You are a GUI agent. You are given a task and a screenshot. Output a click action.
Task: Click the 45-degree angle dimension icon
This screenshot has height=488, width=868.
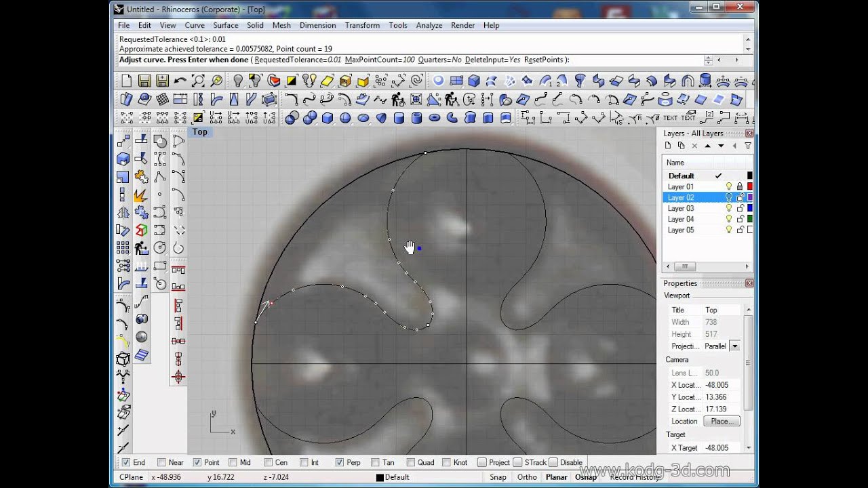[616, 117]
